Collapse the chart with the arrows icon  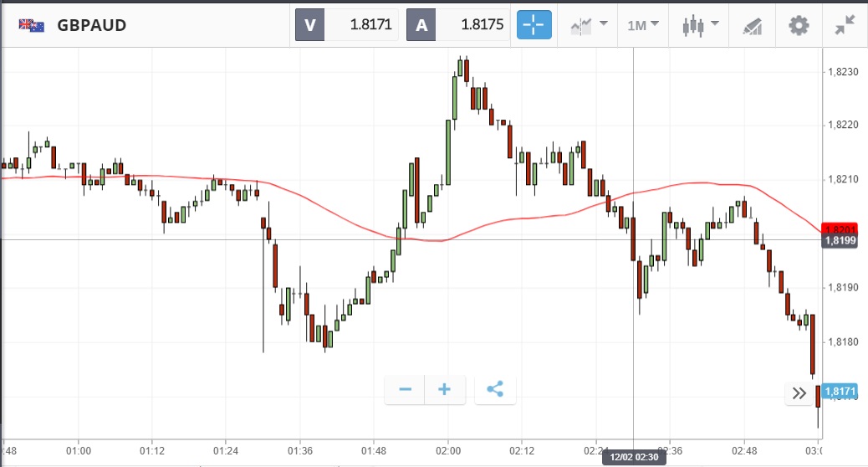(844, 25)
